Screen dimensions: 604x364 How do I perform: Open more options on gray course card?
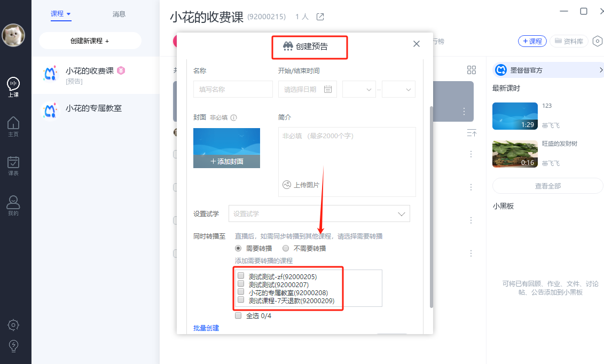tap(464, 111)
